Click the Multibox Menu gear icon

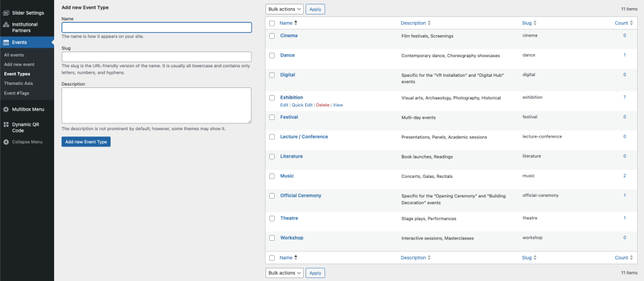pyautogui.click(x=6, y=109)
